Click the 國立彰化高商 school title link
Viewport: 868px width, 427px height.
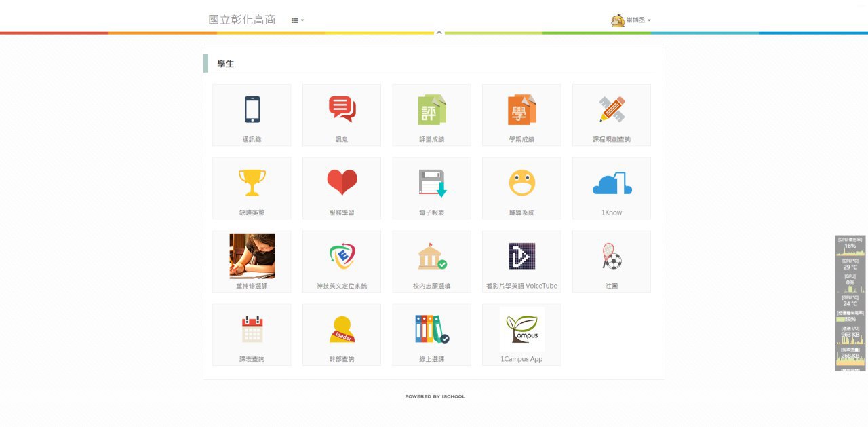coord(242,20)
